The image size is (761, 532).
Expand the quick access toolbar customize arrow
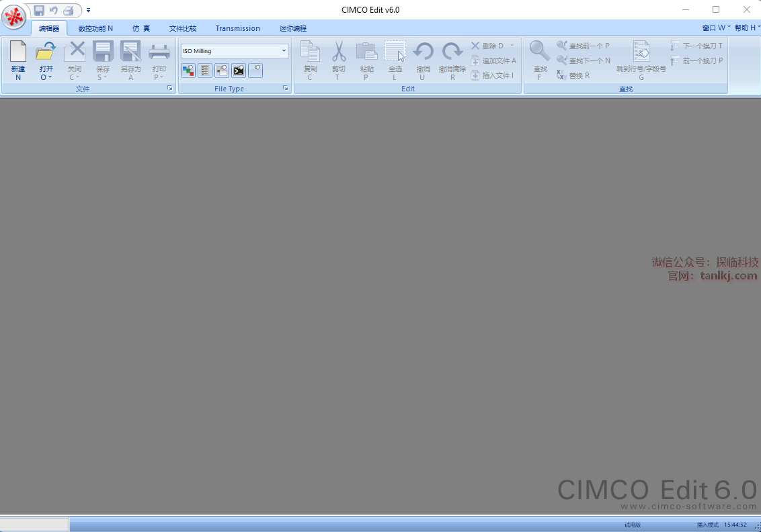pyautogui.click(x=89, y=10)
